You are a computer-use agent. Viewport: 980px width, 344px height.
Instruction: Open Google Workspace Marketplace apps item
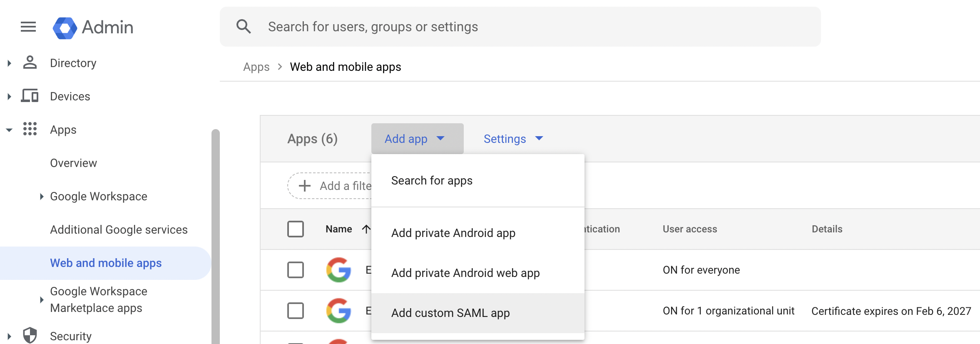coord(99,300)
